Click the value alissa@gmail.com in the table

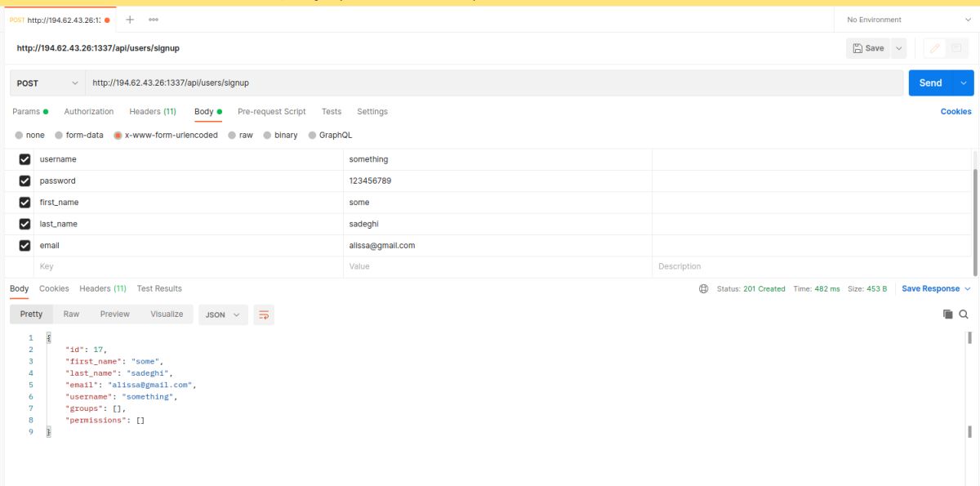[382, 245]
